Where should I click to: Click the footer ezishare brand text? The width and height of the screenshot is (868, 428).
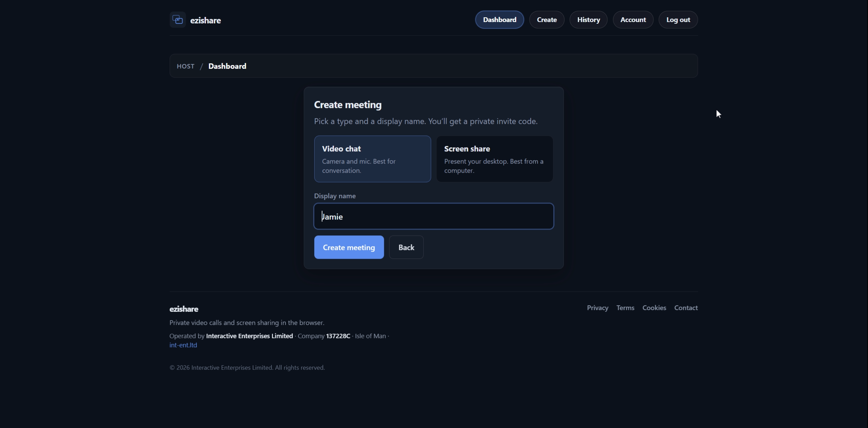click(x=184, y=309)
